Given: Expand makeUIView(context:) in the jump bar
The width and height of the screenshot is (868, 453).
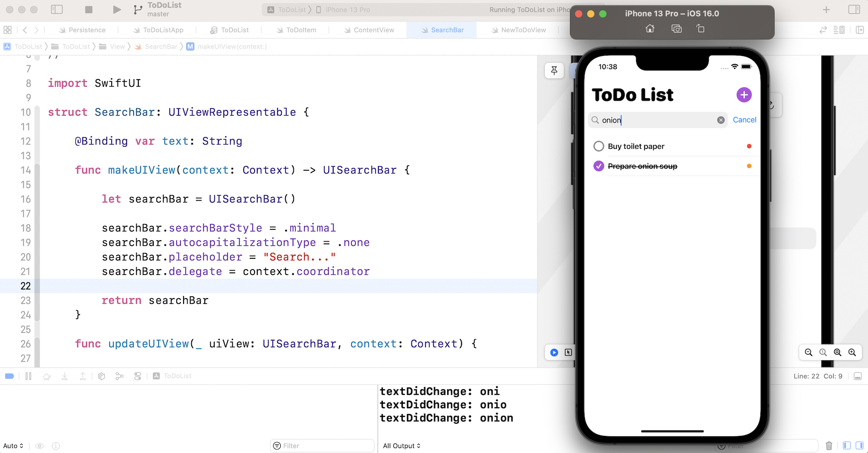Looking at the screenshot, I should pyautogui.click(x=231, y=47).
